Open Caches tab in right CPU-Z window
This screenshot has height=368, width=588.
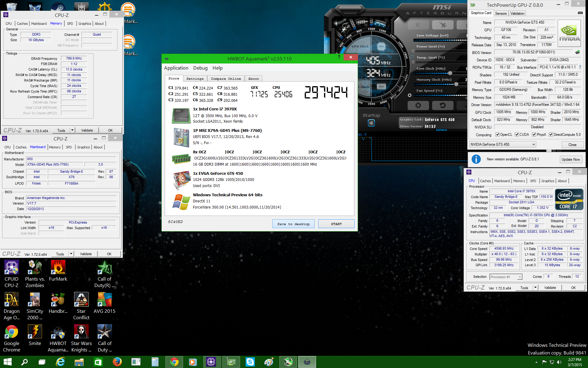485,181
